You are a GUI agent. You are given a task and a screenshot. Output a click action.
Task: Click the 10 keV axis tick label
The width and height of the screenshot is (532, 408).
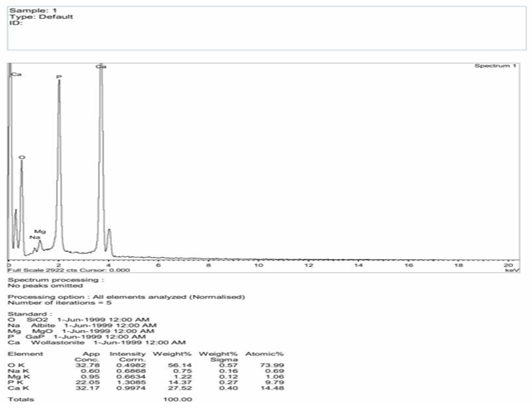[258, 265]
